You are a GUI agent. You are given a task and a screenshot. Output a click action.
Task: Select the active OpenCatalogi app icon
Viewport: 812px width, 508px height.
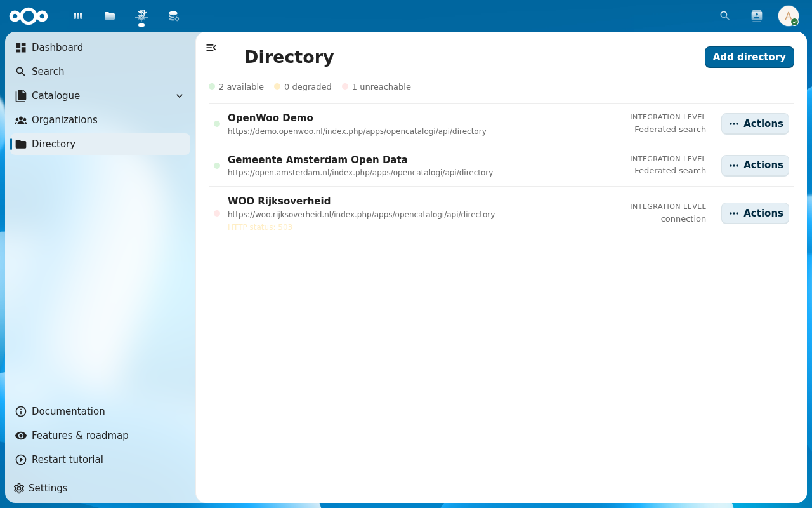[141, 16]
